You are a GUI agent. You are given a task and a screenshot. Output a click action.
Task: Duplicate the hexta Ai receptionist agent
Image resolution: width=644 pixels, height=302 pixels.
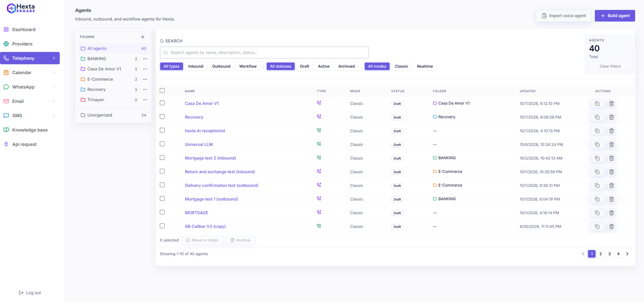click(x=597, y=131)
